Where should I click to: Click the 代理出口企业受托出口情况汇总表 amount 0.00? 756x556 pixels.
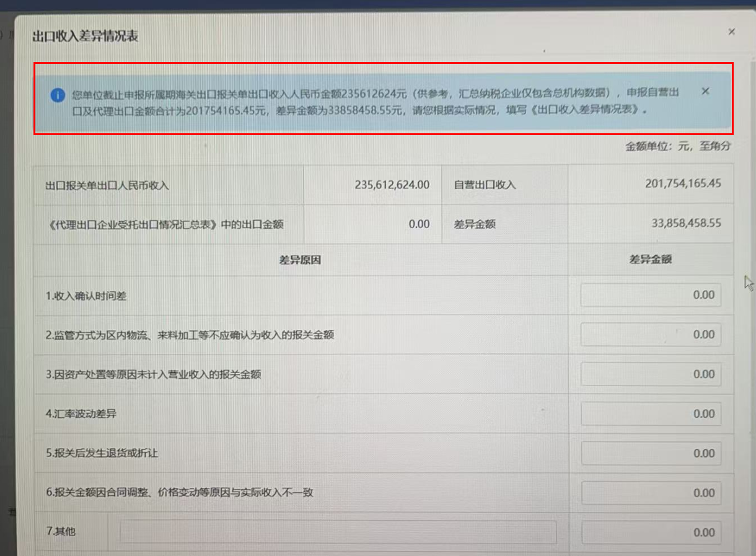tap(419, 224)
